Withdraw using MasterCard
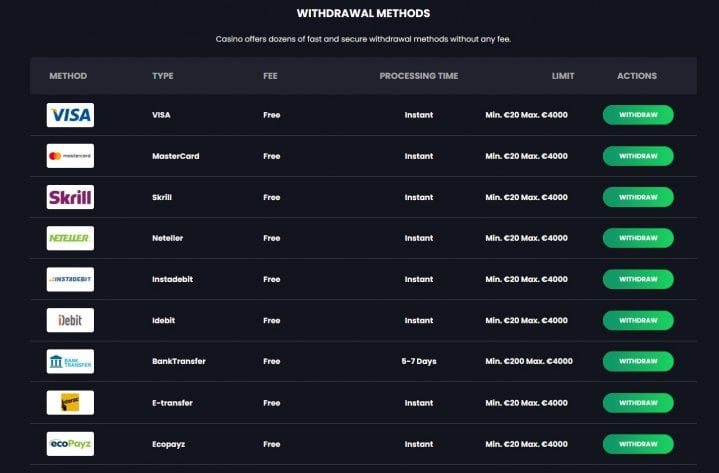The image size is (719, 473). (638, 156)
